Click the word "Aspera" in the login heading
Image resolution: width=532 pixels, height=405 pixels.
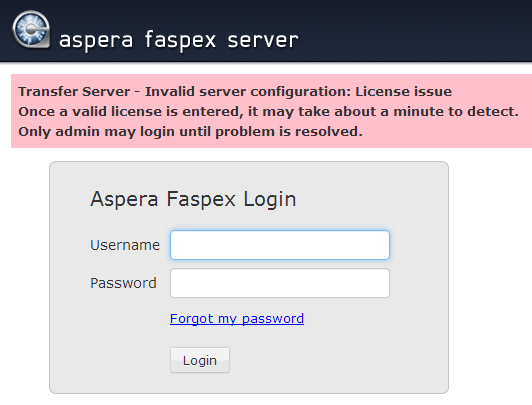(124, 199)
